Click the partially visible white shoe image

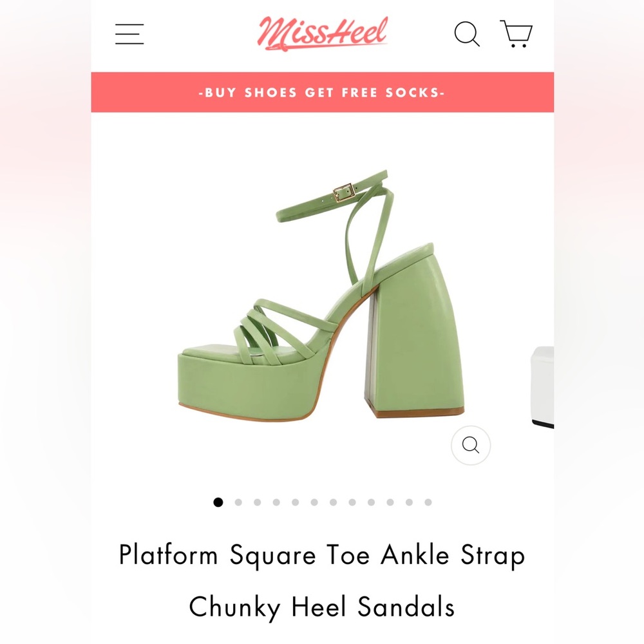(x=542, y=387)
